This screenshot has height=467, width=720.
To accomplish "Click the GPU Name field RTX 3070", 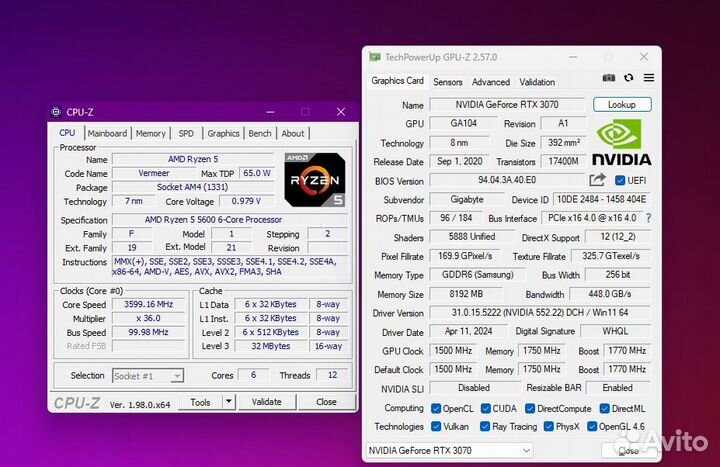I will point(507,105).
